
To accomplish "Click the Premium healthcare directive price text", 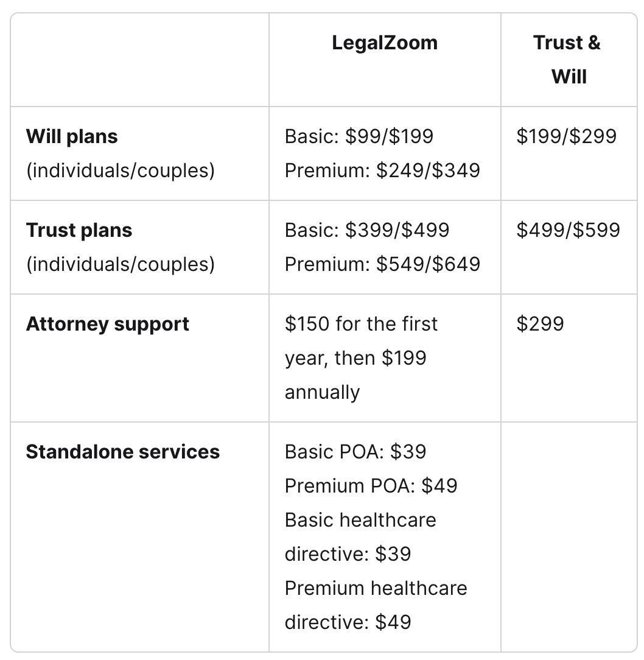I will [x=376, y=605].
